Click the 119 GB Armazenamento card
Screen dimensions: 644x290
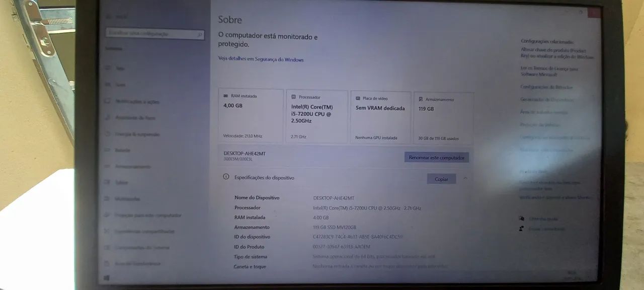click(443, 117)
